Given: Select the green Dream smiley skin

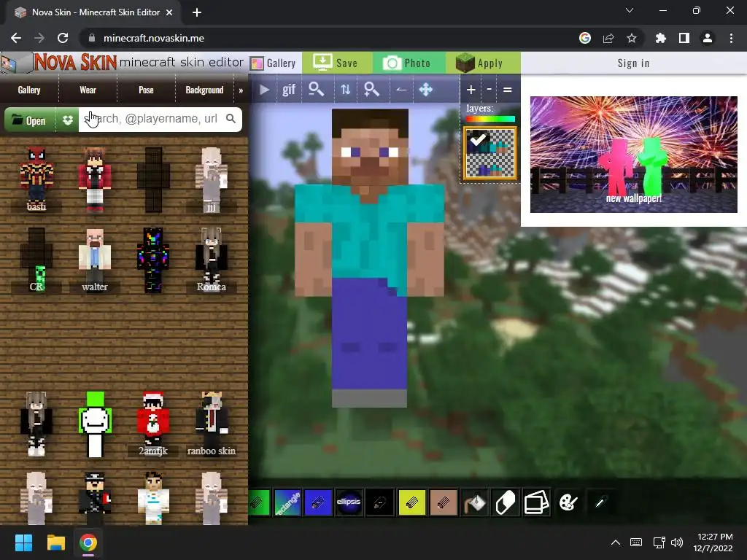Looking at the screenshot, I should [x=96, y=424].
